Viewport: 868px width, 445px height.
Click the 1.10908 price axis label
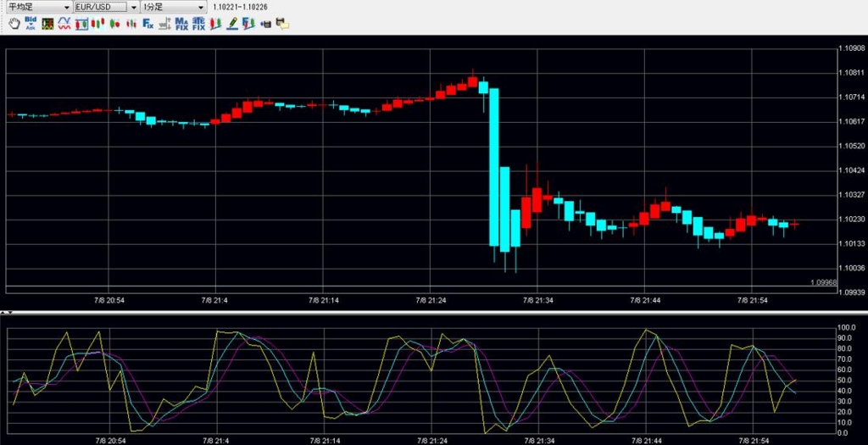852,48
